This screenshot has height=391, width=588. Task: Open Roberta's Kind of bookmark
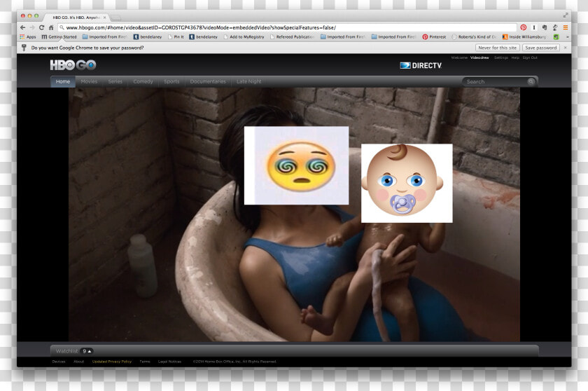point(474,36)
